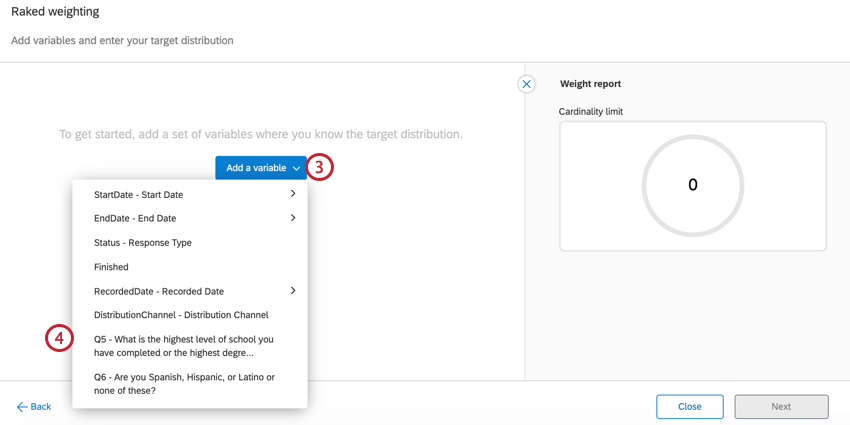Choose the Finished variable

[x=111, y=267]
